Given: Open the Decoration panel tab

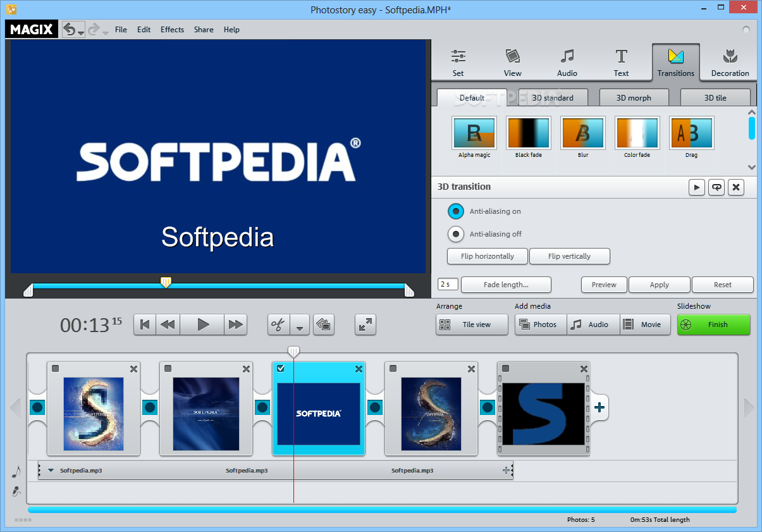Looking at the screenshot, I should click(x=730, y=63).
